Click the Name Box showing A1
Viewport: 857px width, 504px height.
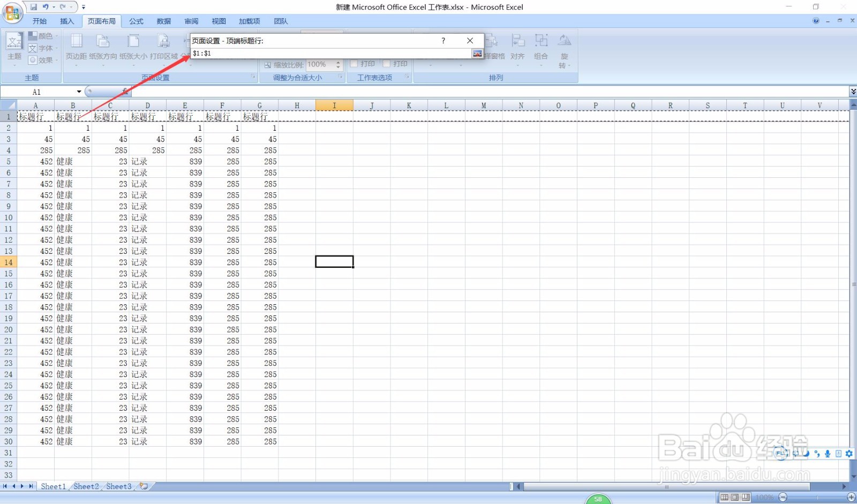[37, 92]
